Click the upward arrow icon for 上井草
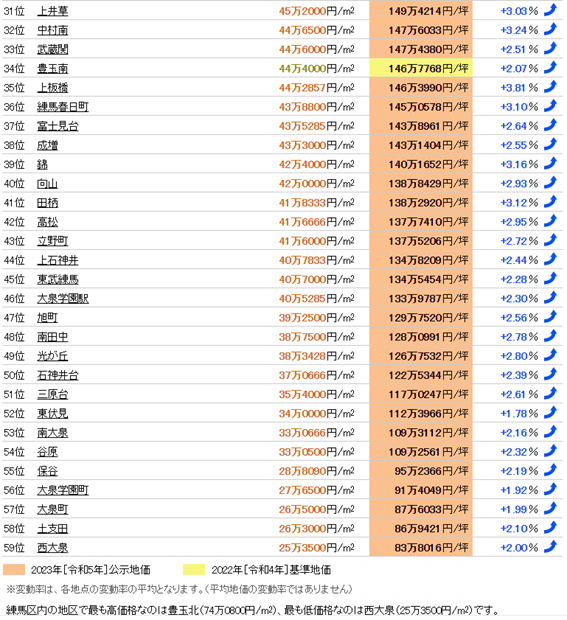Screen dimensions: 567x620 [x=550, y=10]
